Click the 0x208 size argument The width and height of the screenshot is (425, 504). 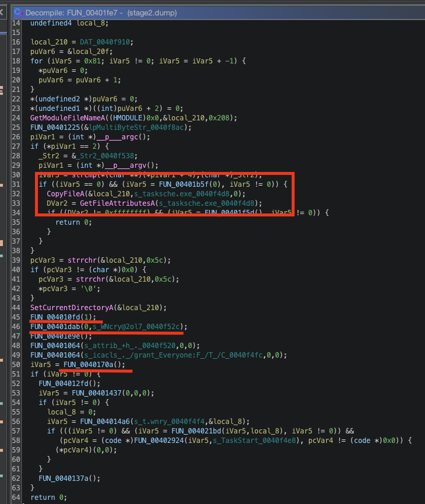(219, 118)
